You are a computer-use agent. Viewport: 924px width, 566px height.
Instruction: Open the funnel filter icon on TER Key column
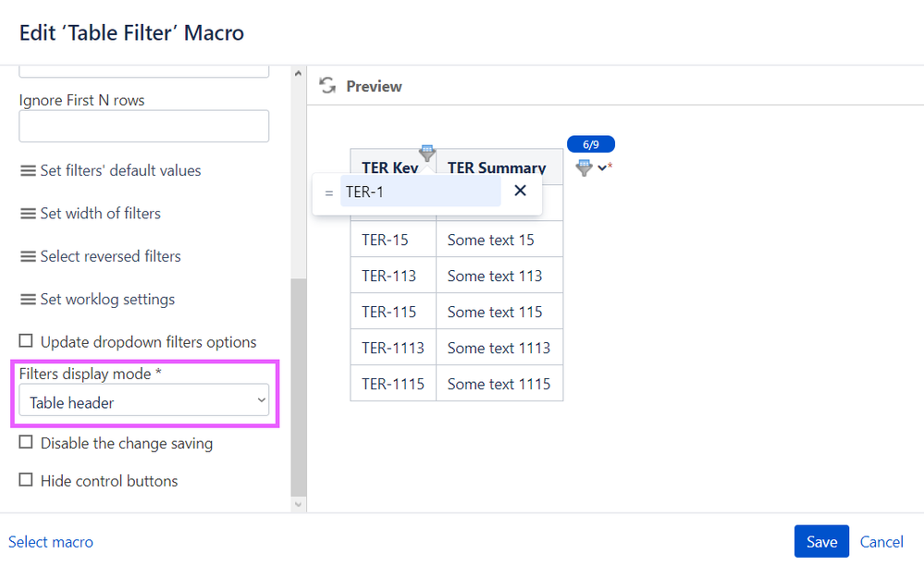click(427, 154)
